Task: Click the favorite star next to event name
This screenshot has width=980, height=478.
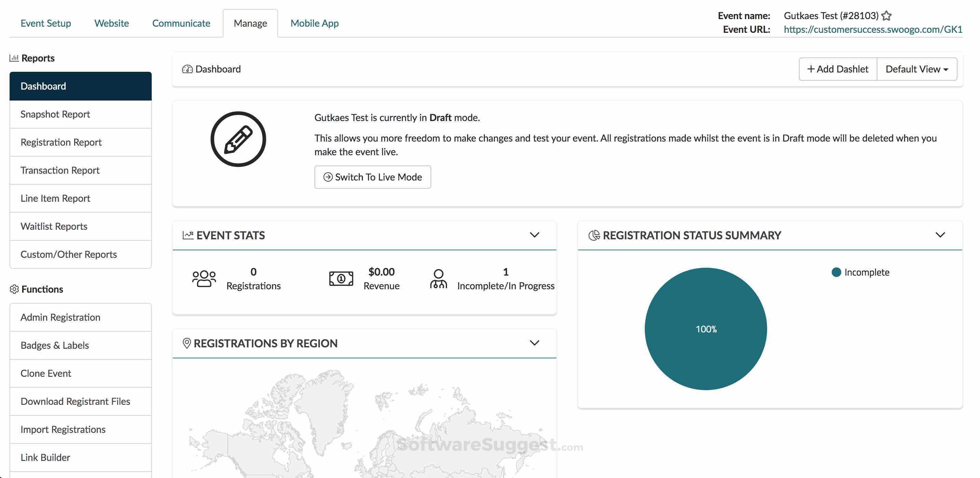Action: click(x=886, y=16)
